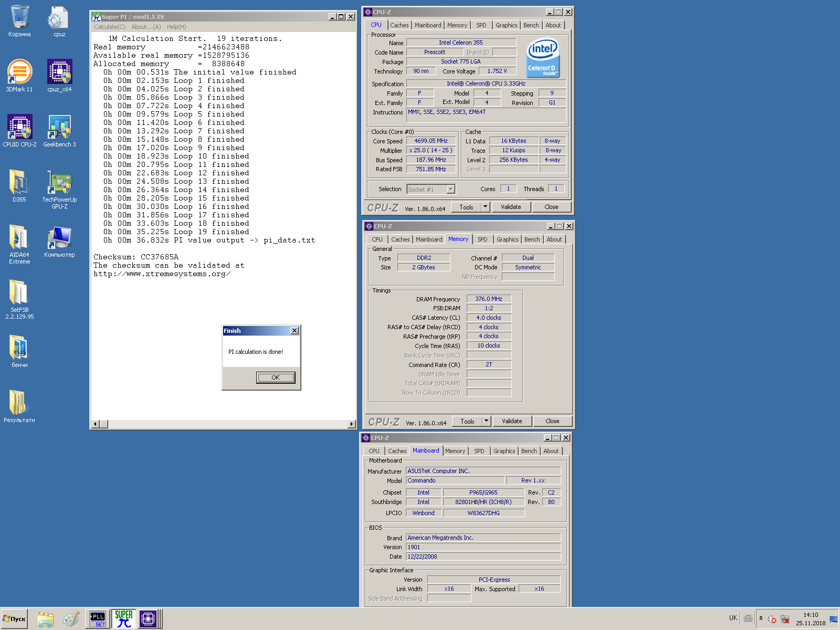The image size is (840, 630).
Task: Click Tools button in top CPU-Z window
Action: pos(466,207)
